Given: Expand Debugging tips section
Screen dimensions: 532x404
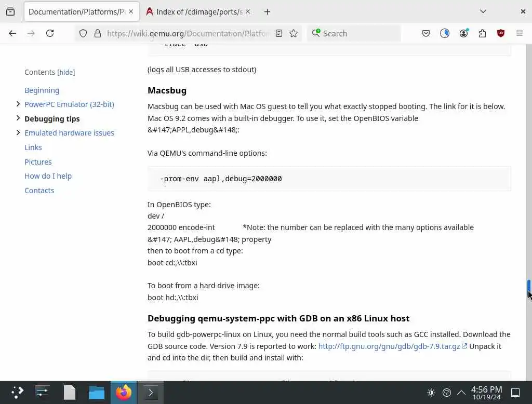Looking at the screenshot, I should (18, 118).
